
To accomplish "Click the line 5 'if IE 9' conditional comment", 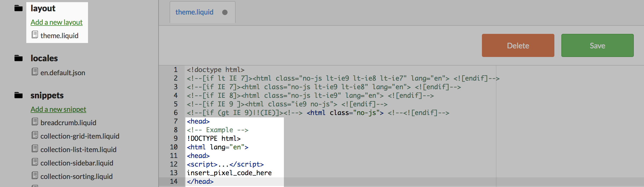I will pyautogui.click(x=287, y=104).
